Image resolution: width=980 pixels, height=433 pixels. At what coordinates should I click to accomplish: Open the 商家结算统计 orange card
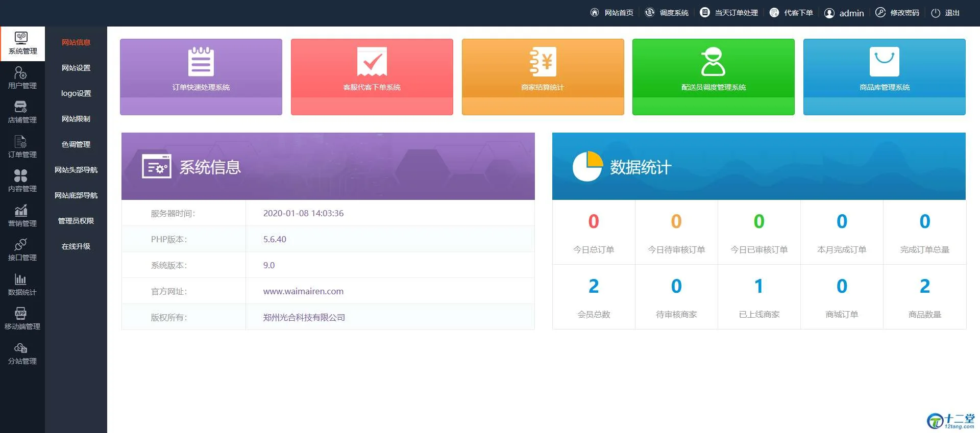543,77
